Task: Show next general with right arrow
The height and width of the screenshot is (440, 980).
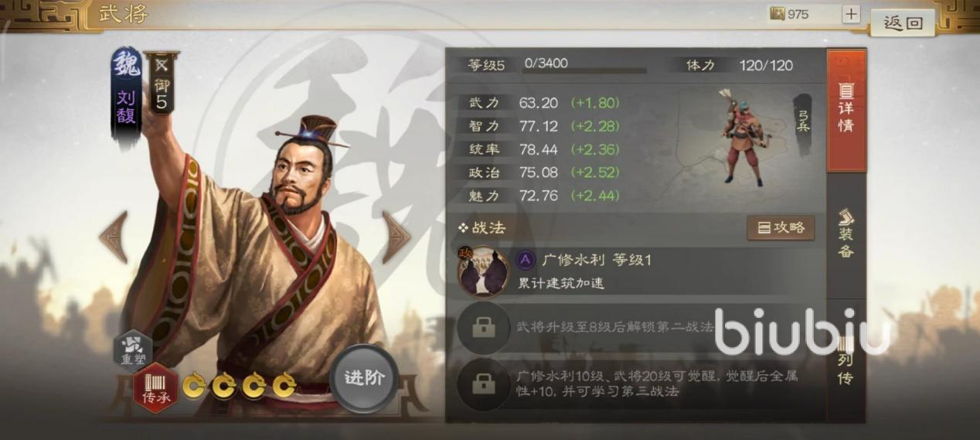Action: point(396,237)
